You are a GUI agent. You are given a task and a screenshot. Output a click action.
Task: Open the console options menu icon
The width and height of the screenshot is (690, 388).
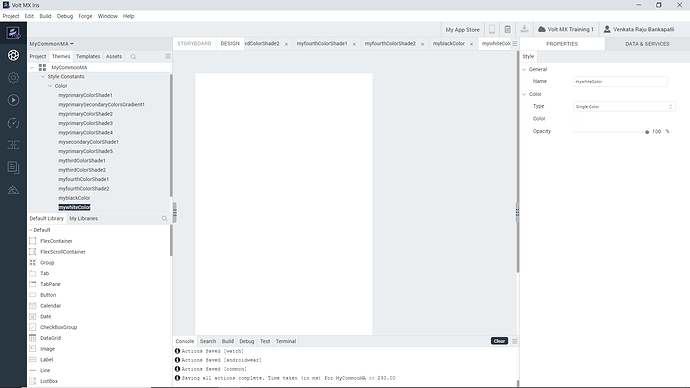[x=514, y=341]
